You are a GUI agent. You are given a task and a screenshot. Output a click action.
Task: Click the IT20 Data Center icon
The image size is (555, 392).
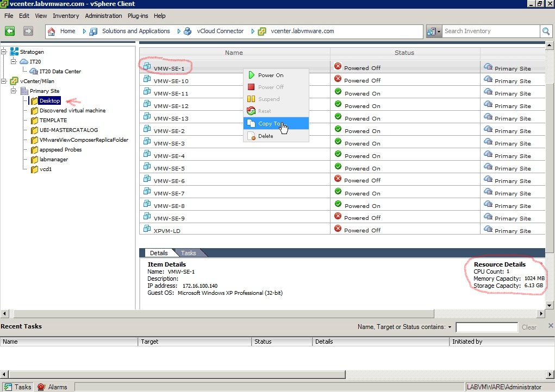coord(34,72)
